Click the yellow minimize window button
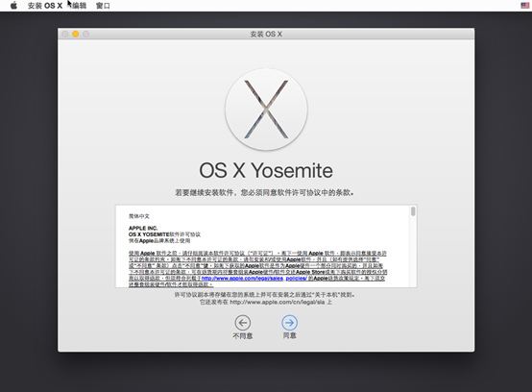The height and width of the screenshot is (392, 532). [x=75, y=34]
